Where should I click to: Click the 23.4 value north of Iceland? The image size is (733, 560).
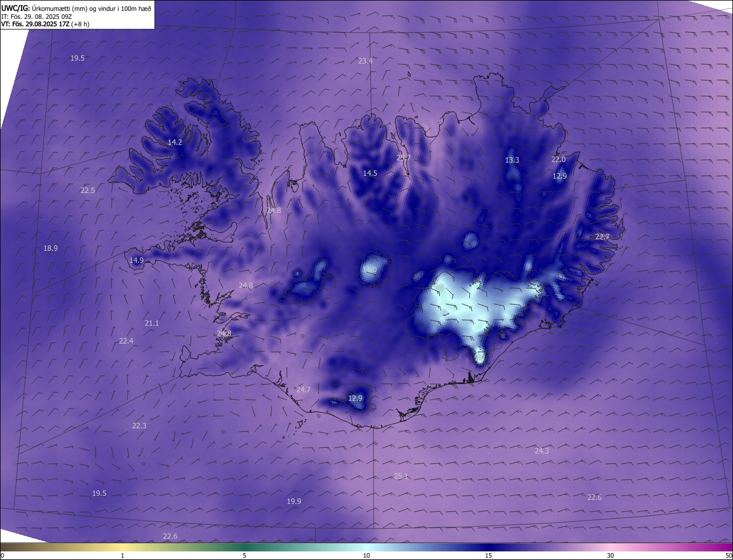(365, 61)
